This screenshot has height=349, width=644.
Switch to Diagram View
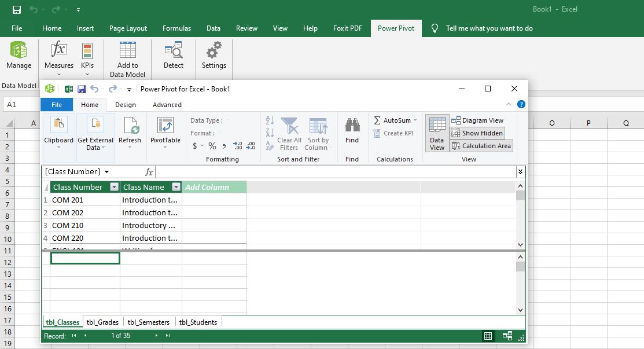click(477, 120)
